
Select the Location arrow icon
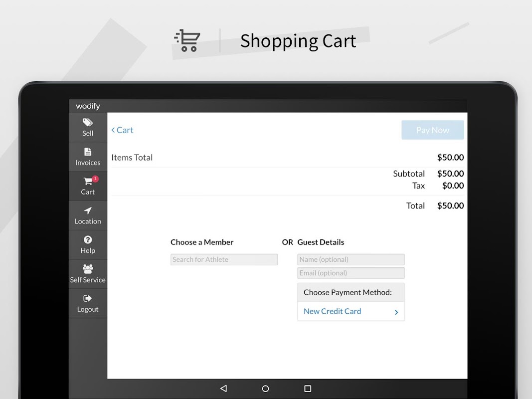click(x=88, y=210)
